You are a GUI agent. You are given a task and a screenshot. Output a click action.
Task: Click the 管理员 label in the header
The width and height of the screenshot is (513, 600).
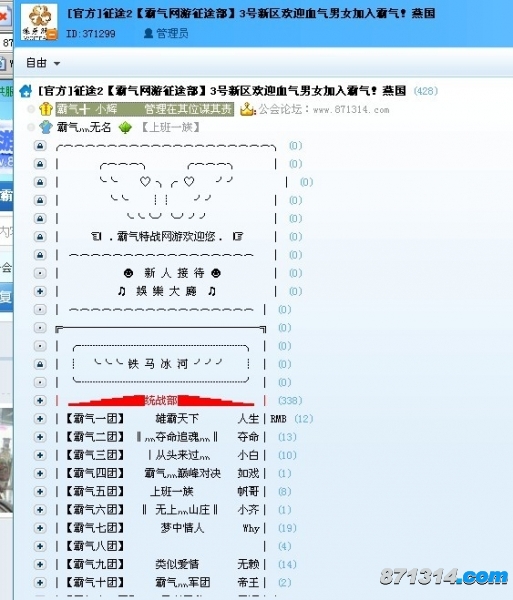(x=173, y=34)
